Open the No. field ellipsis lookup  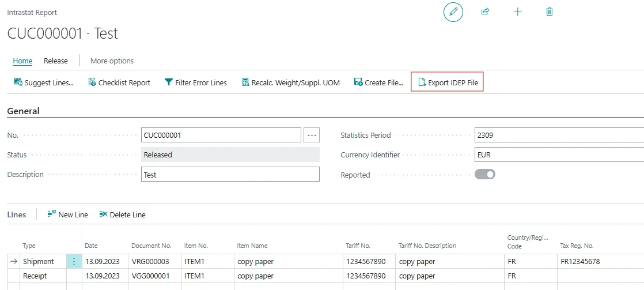tap(312, 135)
